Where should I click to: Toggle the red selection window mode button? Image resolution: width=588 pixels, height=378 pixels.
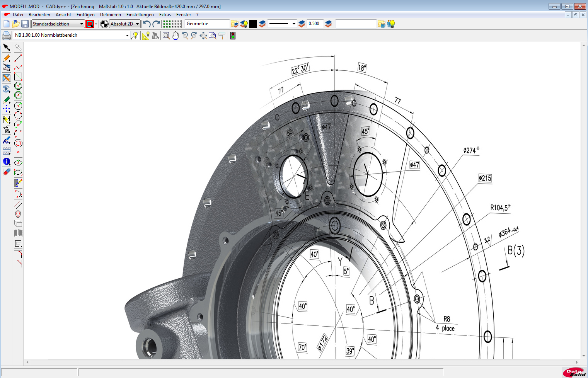click(90, 24)
